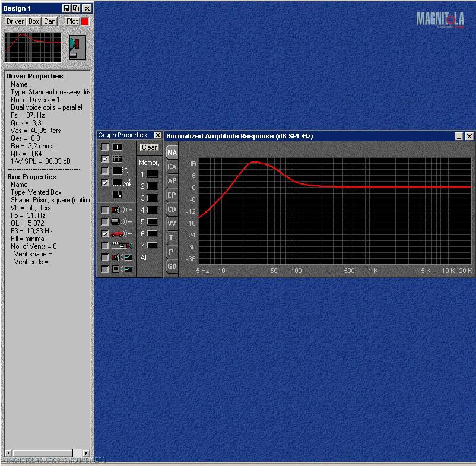Click the Car button

(49, 21)
